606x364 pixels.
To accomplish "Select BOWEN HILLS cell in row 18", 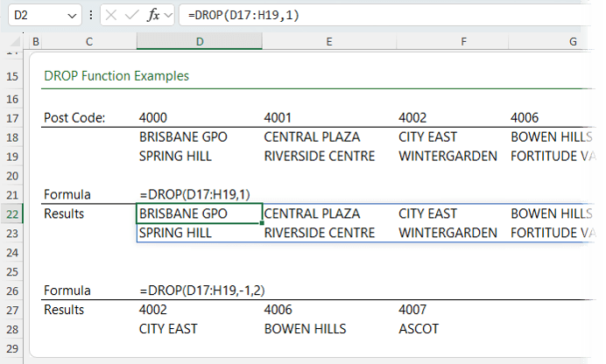I will (550, 137).
